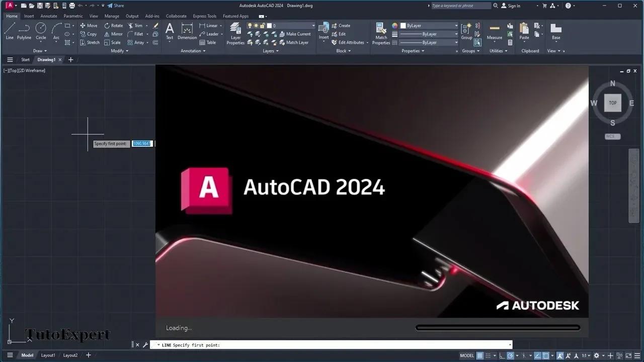Screen dimensions: 644x362
Task: Activate the Mirror command
Action: tap(113, 34)
